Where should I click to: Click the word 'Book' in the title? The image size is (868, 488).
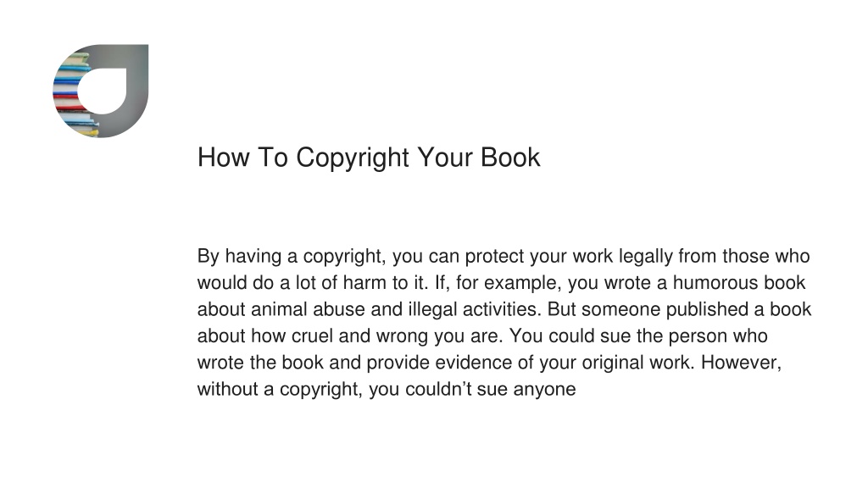[510, 157]
